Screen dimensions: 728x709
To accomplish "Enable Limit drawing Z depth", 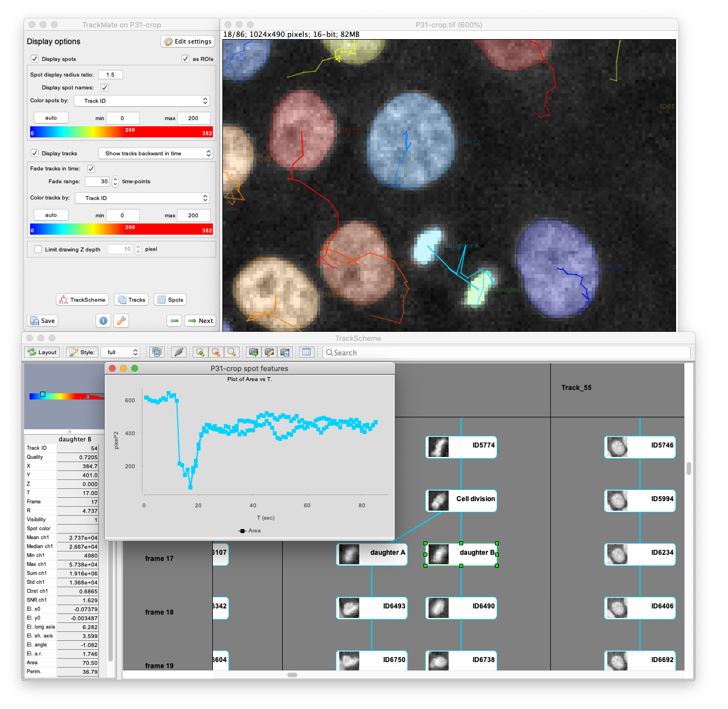I will tap(37, 249).
